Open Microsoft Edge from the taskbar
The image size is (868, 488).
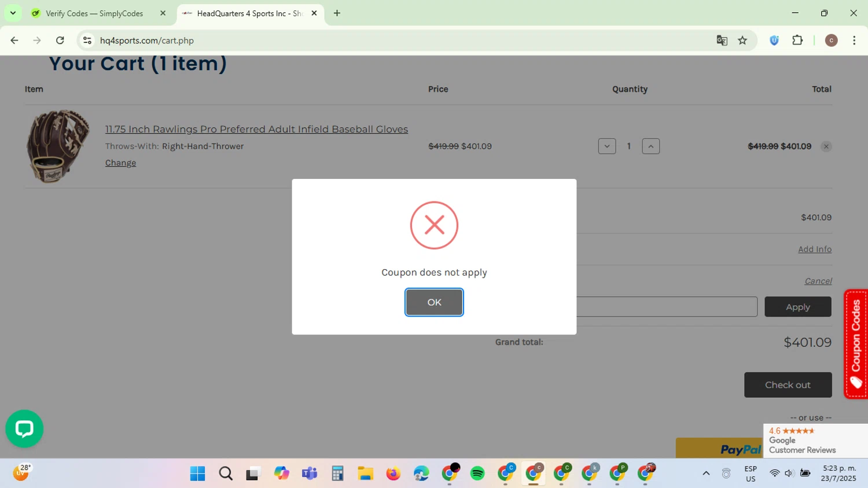[421, 474]
